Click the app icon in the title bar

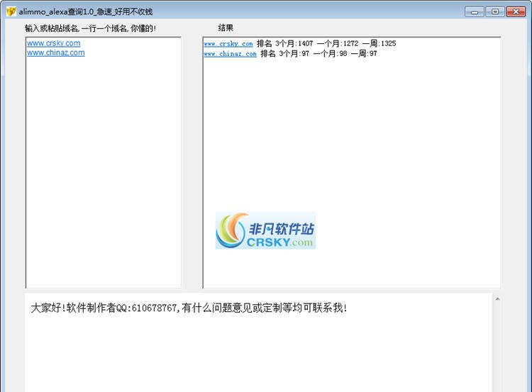click(11, 11)
